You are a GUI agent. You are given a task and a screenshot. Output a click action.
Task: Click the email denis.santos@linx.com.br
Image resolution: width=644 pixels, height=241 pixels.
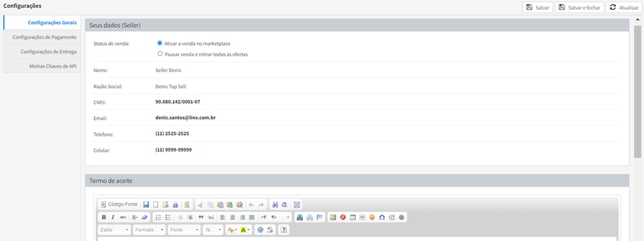coord(186,117)
